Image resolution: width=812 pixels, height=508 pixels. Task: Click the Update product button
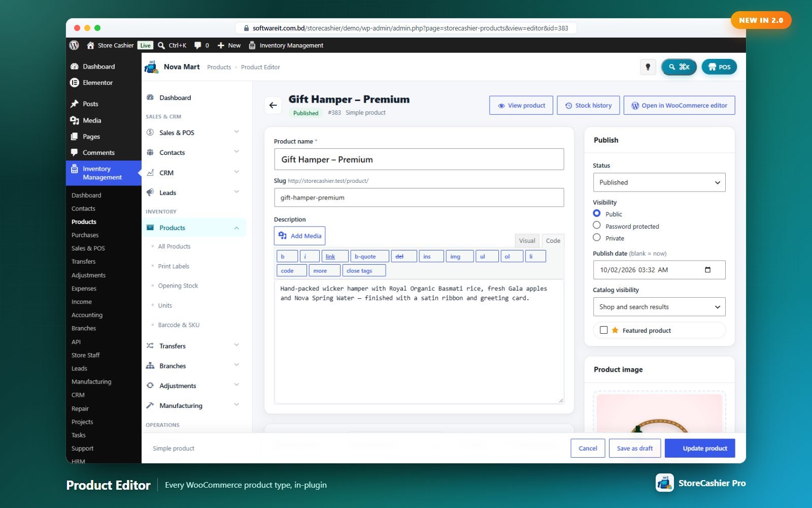pyautogui.click(x=700, y=448)
